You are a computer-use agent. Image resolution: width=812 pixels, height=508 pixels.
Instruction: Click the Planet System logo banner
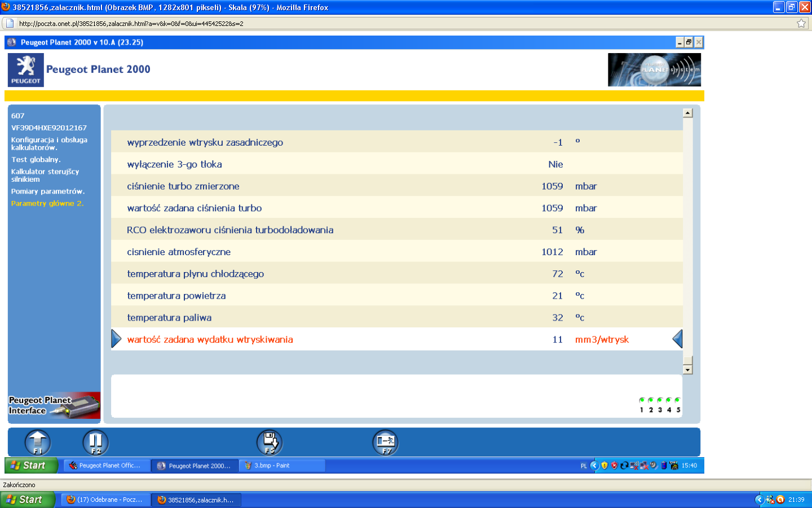[654, 70]
